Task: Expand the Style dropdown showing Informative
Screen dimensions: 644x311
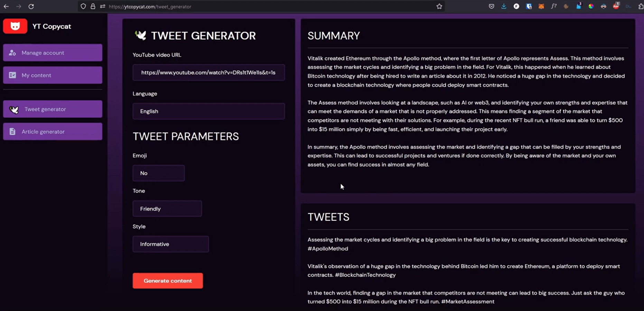Action: coord(170,244)
